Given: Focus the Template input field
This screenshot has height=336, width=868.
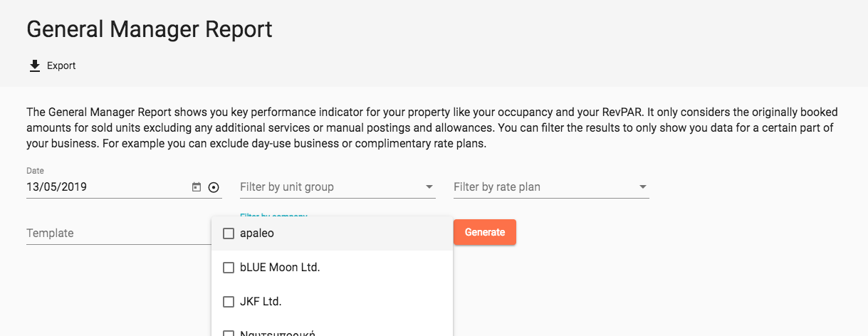Looking at the screenshot, I should click(x=119, y=233).
